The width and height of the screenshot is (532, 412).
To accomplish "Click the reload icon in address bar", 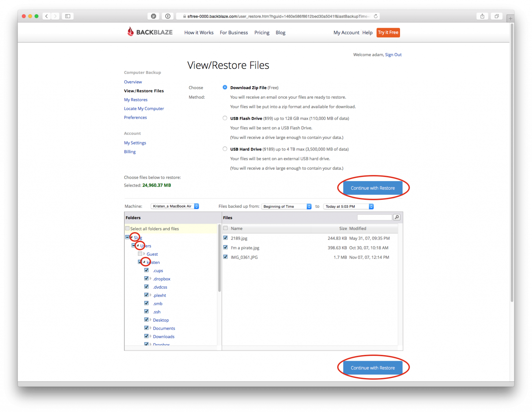I will pos(376,16).
